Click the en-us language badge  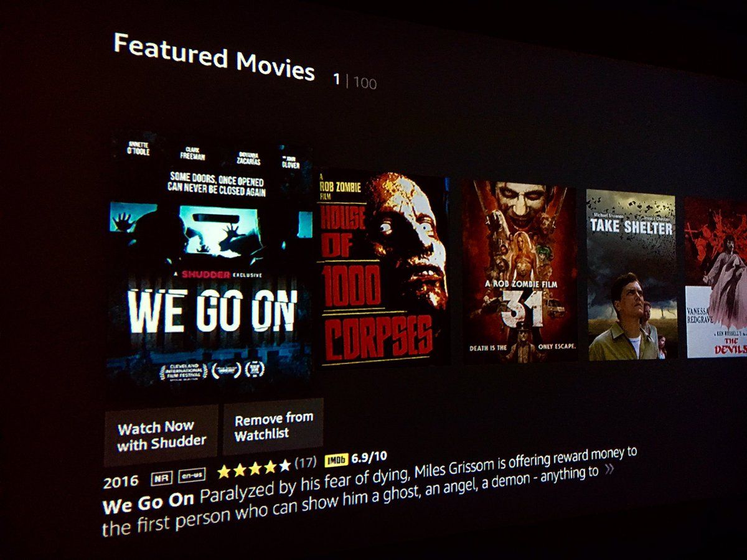(192, 475)
